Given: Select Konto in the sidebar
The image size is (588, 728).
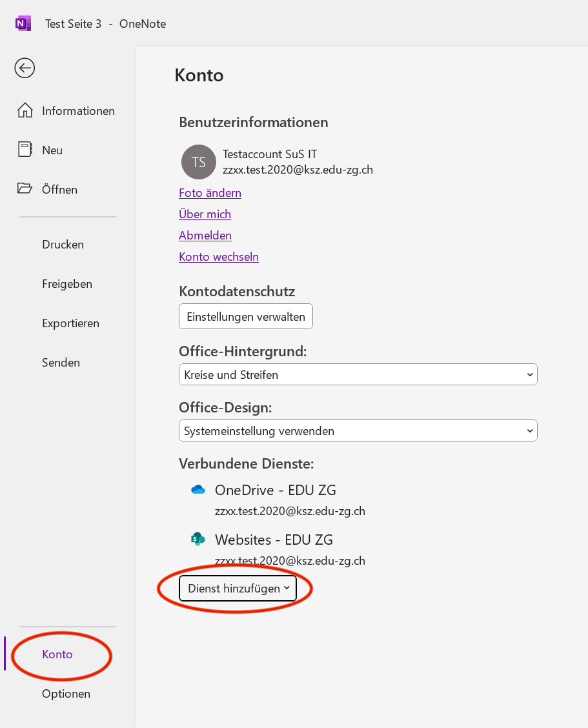Looking at the screenshot, I should [57, 654].
